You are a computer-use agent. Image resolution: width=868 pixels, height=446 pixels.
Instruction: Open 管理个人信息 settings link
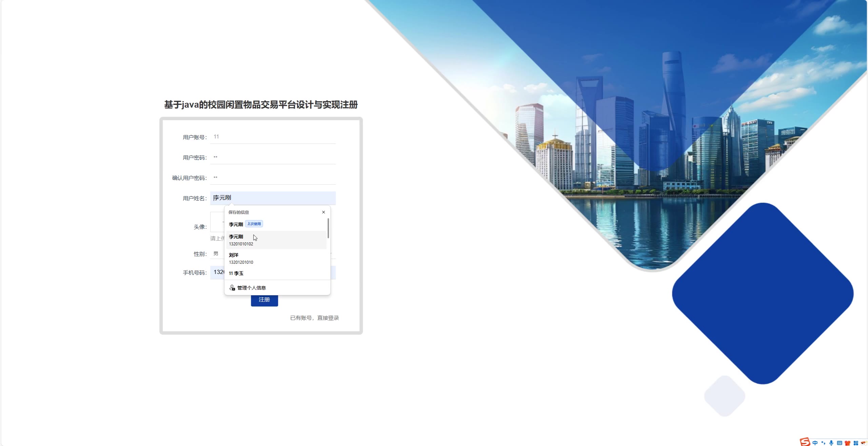pyautogui.click(x=251, y=288)
